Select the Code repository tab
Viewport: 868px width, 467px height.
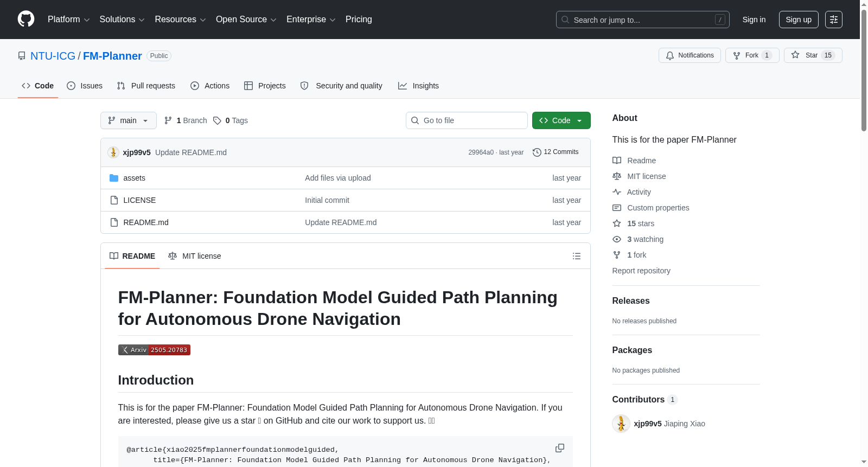(x=38, y=86)
